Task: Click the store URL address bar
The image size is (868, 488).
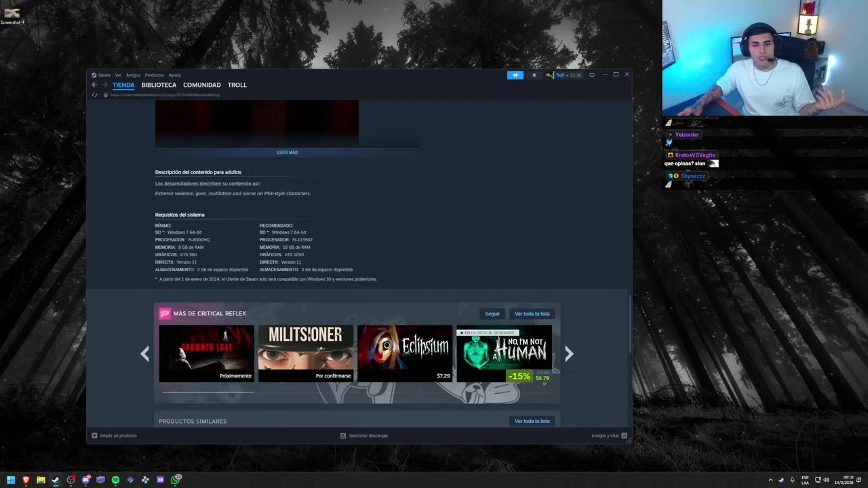Action: point(165,95)
